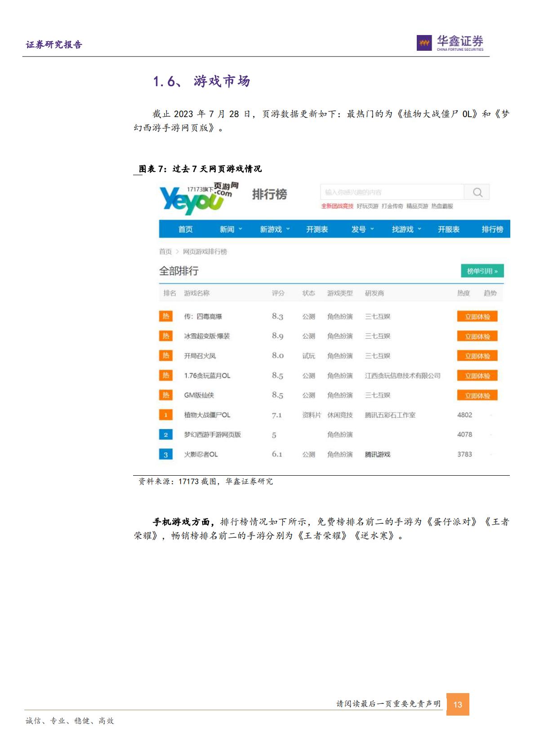The image size is (535, 756).
Task: Click heat value 4078
Action: click(464, 435)
